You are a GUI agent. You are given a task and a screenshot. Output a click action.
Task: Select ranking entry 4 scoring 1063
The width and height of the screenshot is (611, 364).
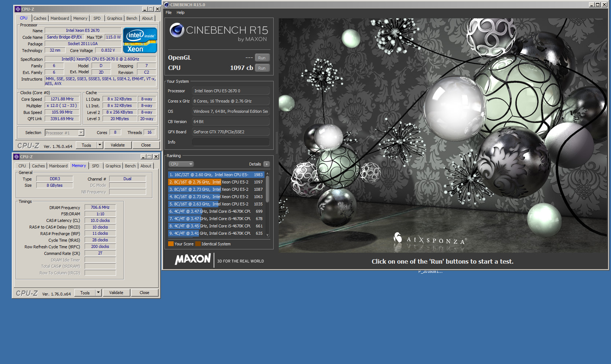pyautogui.click(x=216, y=197)
